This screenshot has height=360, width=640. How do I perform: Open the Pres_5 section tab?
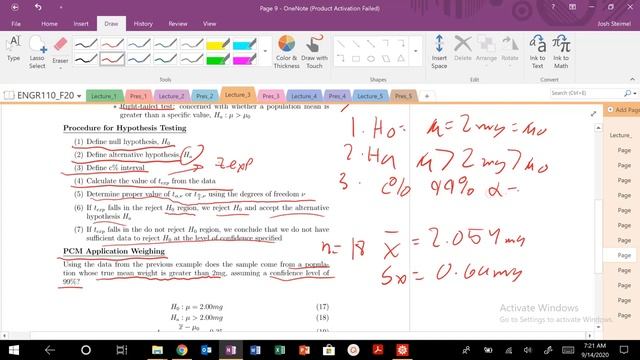tap(403, 96)
